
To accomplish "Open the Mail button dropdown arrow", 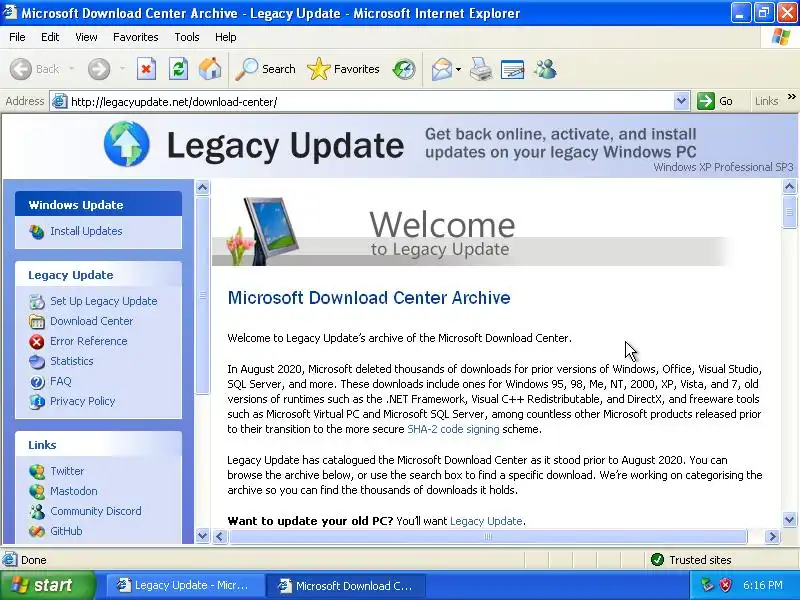I will pos(458,69).
